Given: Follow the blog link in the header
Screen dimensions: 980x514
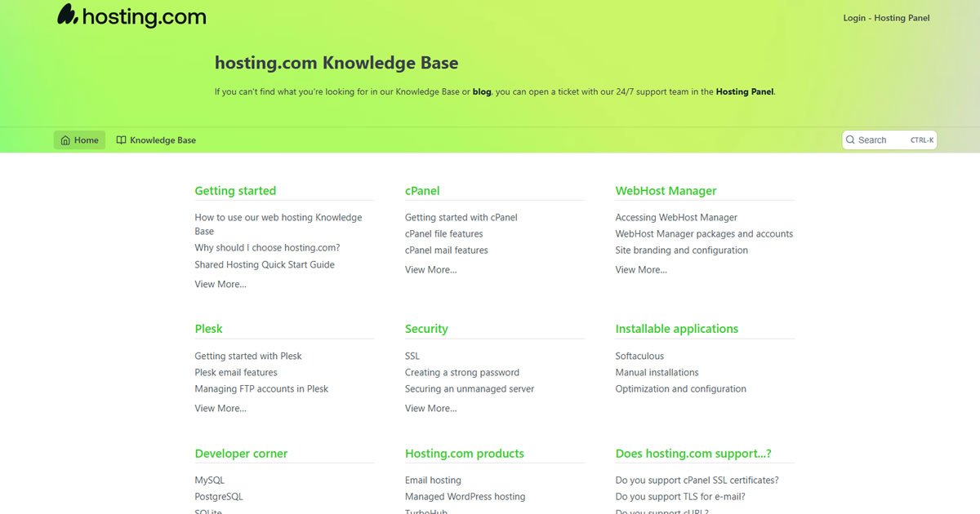Looking at the screenshot, I should 482,92.
